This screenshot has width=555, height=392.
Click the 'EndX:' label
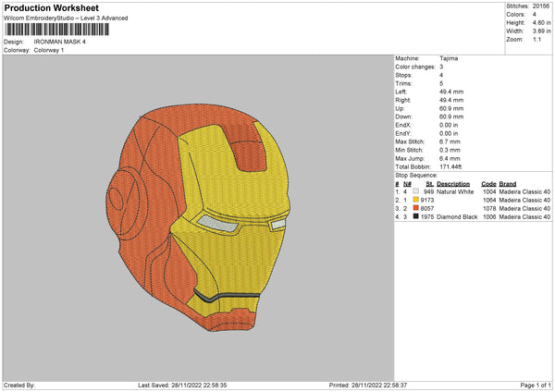(403, 125)
